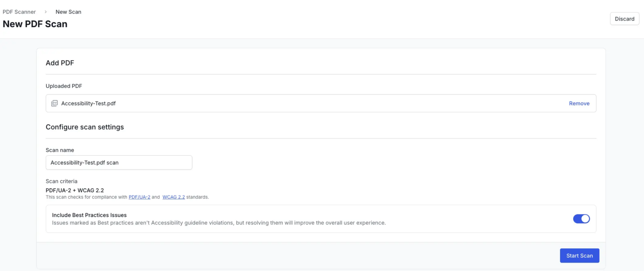Click the Add PDF section heading

[x=60, y=63]
